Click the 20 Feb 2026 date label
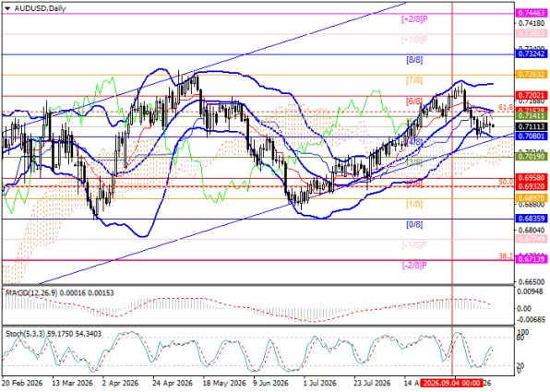The height and width of the screenshot is (392, 550). [22, 383]
